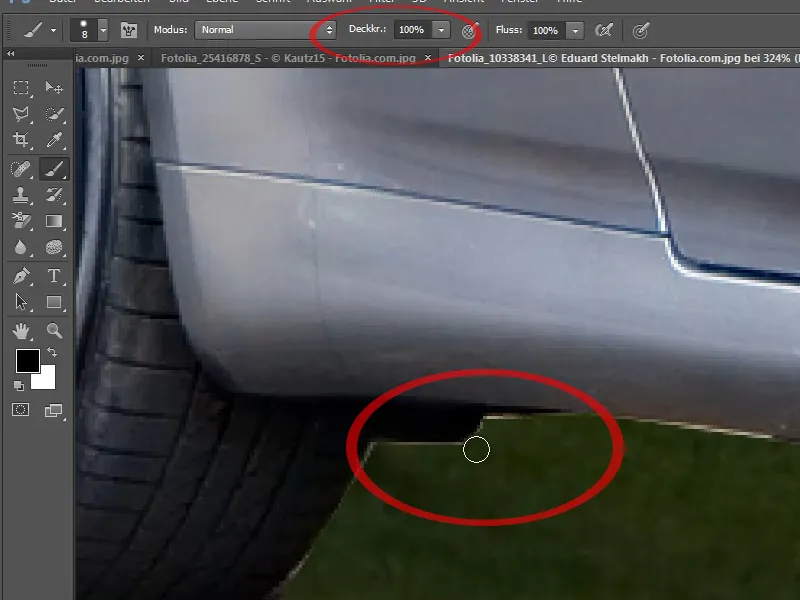Open the Modus blend mode dropdown
This screenshot has width=800, height=600.
[x=265, y=30]
